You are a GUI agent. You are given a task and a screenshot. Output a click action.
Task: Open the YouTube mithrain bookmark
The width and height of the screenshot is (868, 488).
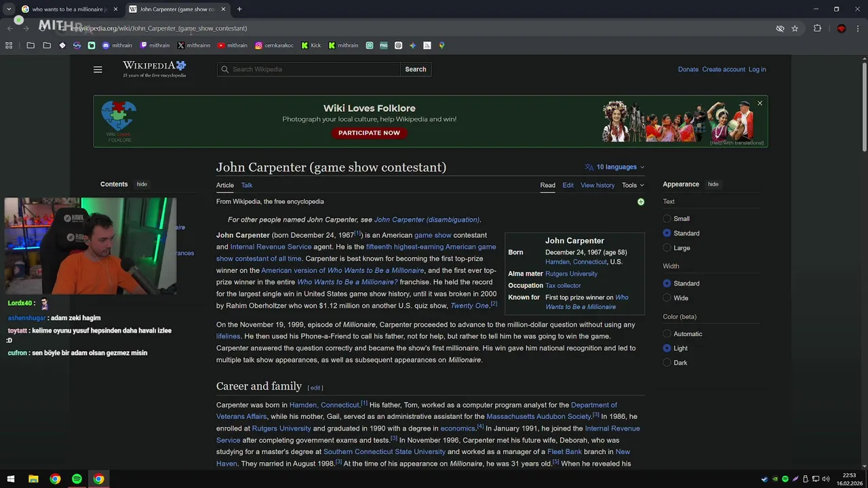233,45
